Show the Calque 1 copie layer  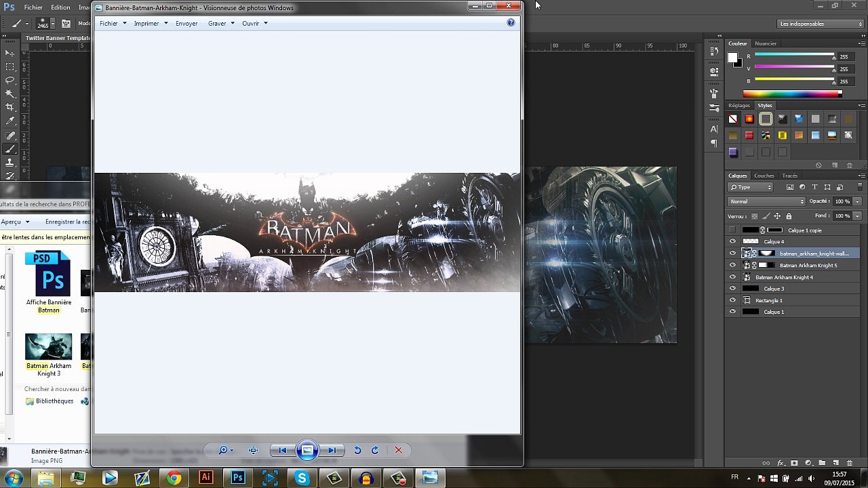point(732,230)
